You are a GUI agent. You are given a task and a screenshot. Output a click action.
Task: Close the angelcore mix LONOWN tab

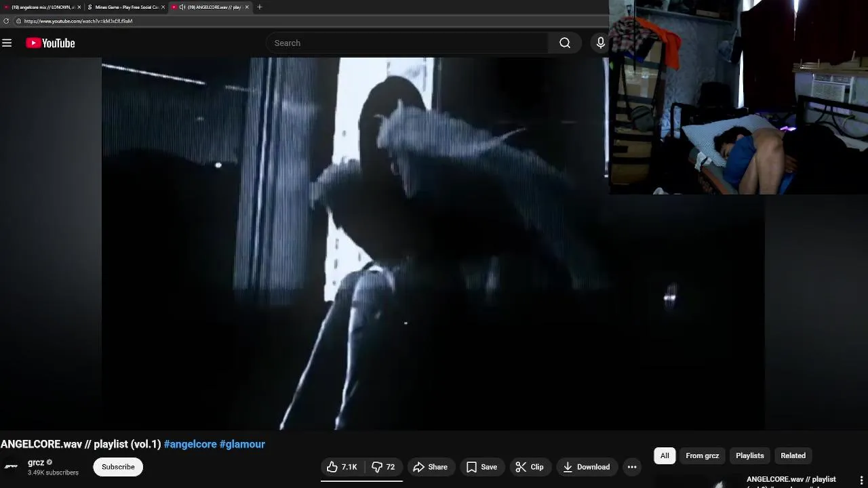point(79,7)
